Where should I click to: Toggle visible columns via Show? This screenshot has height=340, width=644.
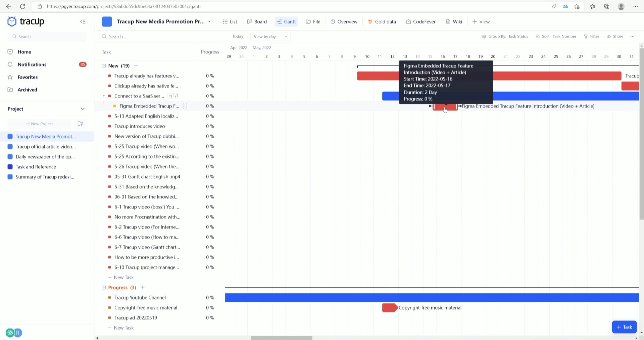615,36
